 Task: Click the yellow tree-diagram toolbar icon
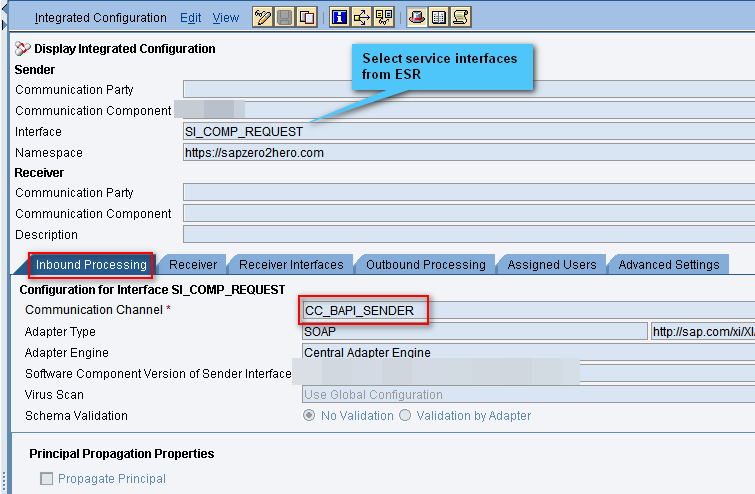383,17
